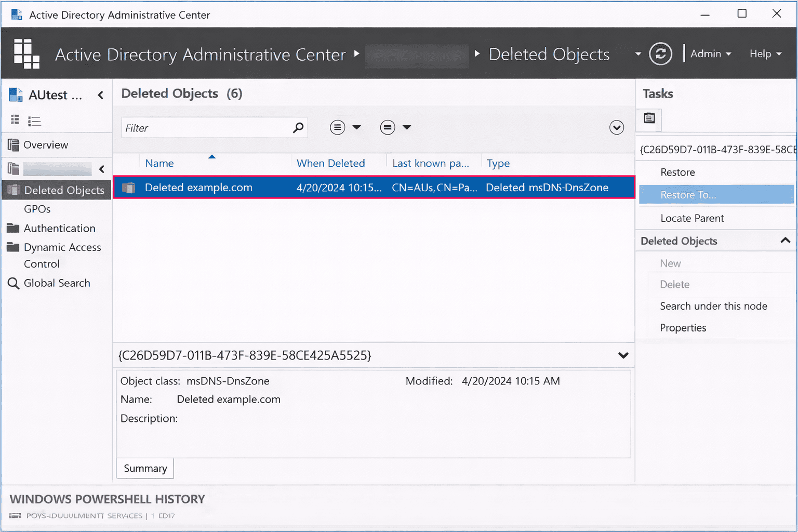
Task: Open the Admin menu
Action: pos(710,54)
